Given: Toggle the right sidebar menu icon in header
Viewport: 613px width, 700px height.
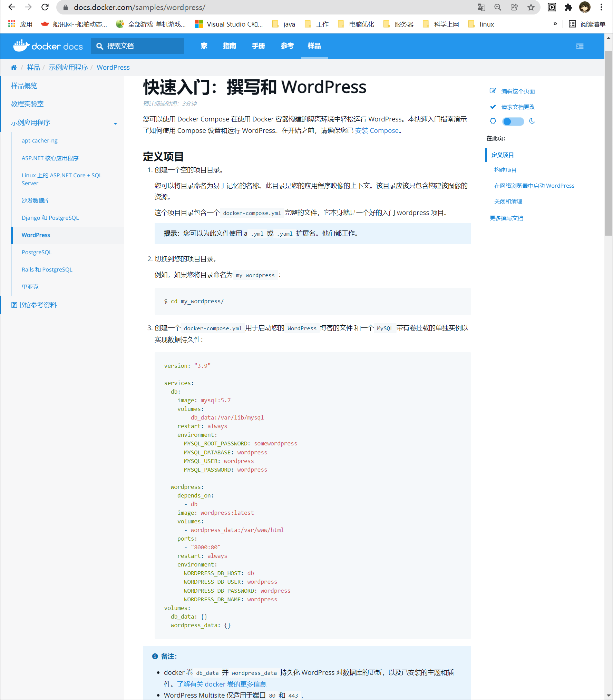Looking at the screenshot, I should point(580,46).
